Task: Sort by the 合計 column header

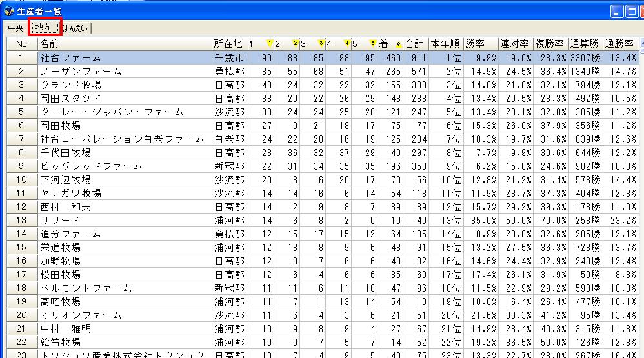Action: coord(416,44)
